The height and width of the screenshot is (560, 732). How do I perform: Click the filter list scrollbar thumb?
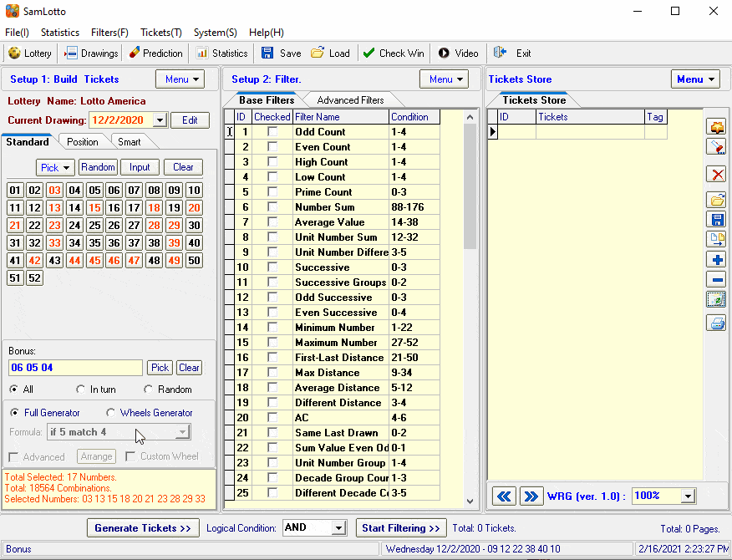(x=470, y=187)
